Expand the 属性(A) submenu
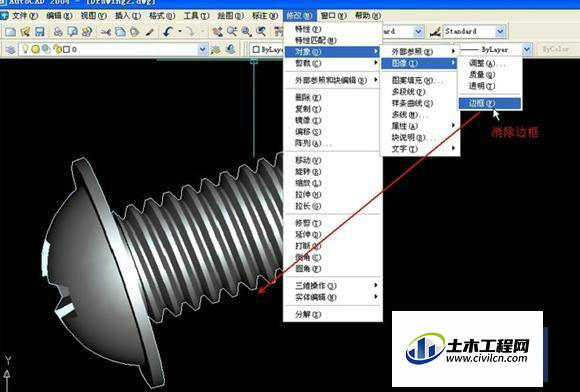 (x=420, y=126)
